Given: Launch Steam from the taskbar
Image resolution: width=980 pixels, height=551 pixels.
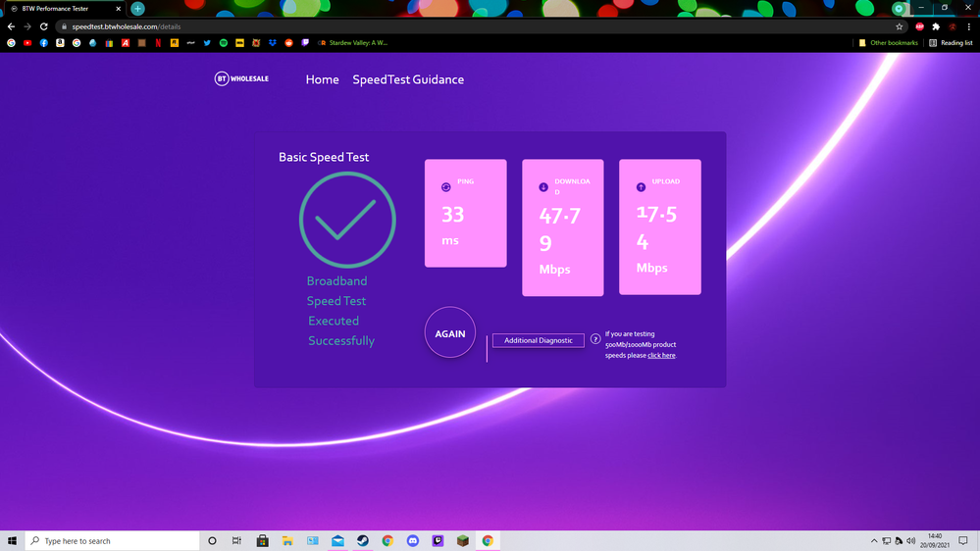Looking at the screenshot, I should [x=363, y=540].
